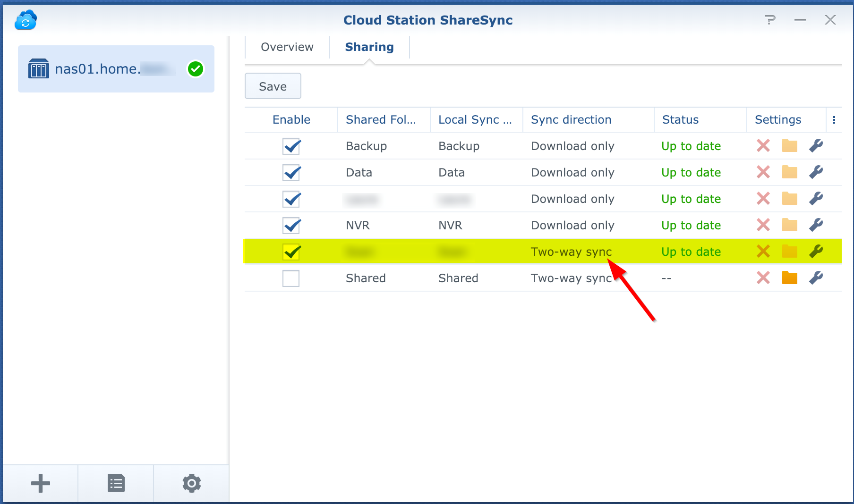Screen dimensions: 854x504
Task: Open wrench settings for Data row
Action: coord(816,172)
